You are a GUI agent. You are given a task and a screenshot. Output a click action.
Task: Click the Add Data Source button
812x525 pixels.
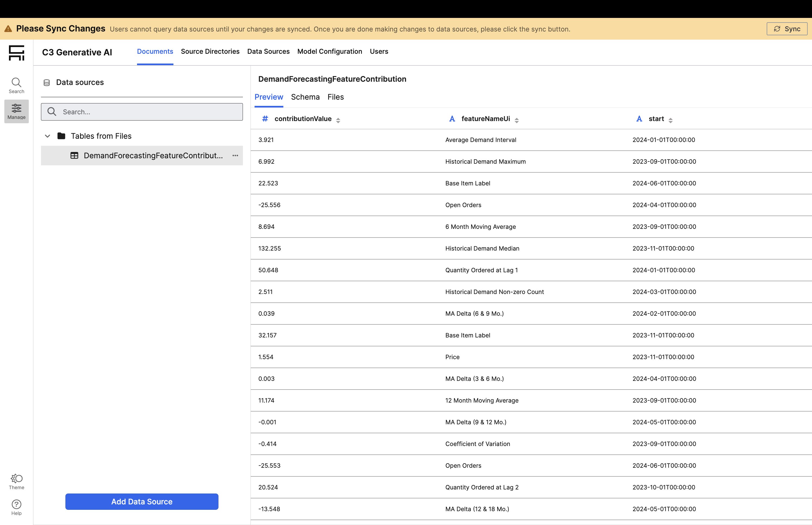(x=142, y=501)
